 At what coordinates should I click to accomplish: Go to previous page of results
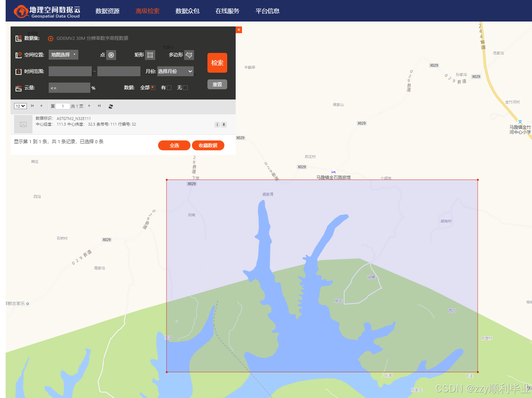point(41,106)
